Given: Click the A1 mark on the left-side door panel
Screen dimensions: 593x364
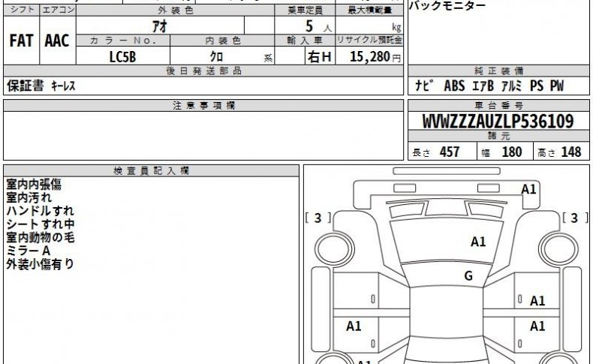Looking at the screenshot, I should (354, 326).
